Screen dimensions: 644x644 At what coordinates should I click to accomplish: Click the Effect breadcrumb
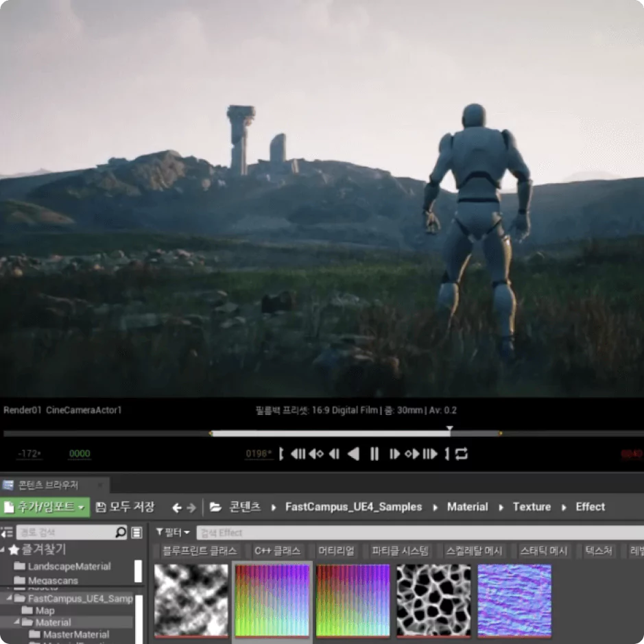click(591, 507)
